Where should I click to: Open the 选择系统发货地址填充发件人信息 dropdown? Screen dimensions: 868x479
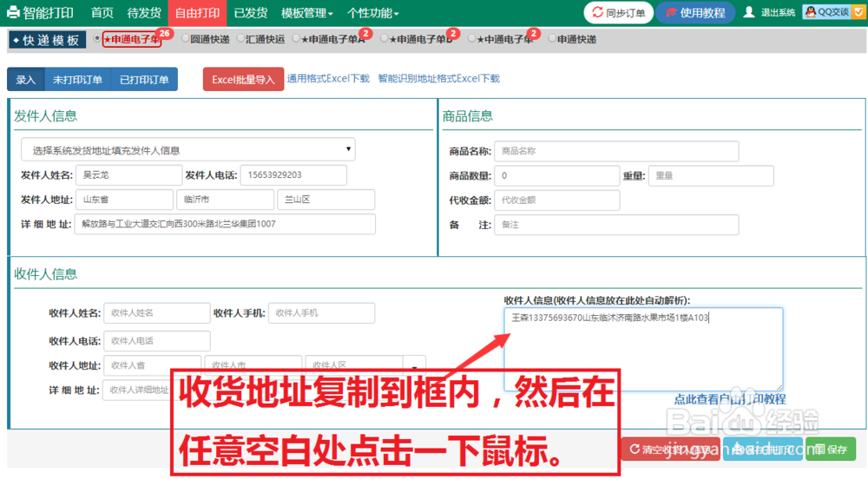[x=188, y=150]
